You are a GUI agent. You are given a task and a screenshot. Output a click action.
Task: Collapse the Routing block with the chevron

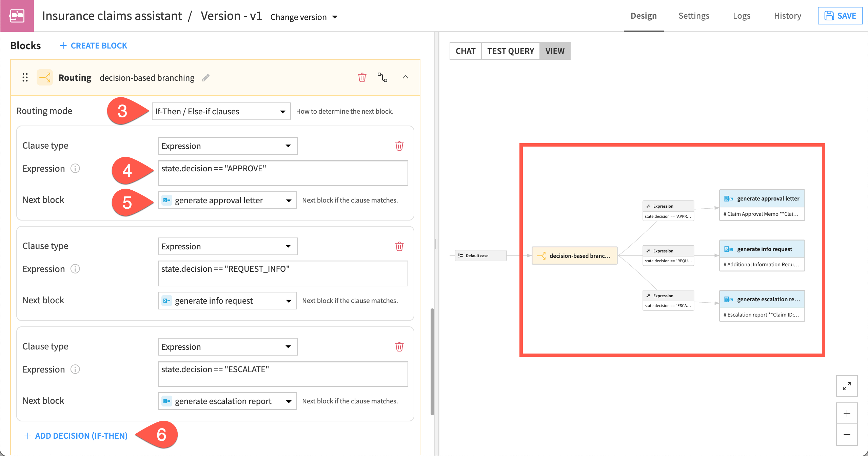405,77
